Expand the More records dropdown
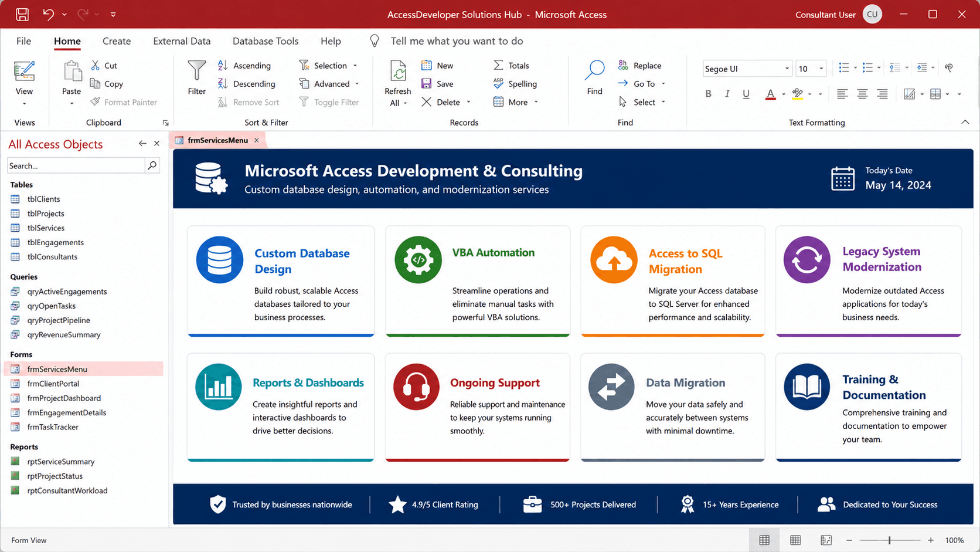 [536, 102]
